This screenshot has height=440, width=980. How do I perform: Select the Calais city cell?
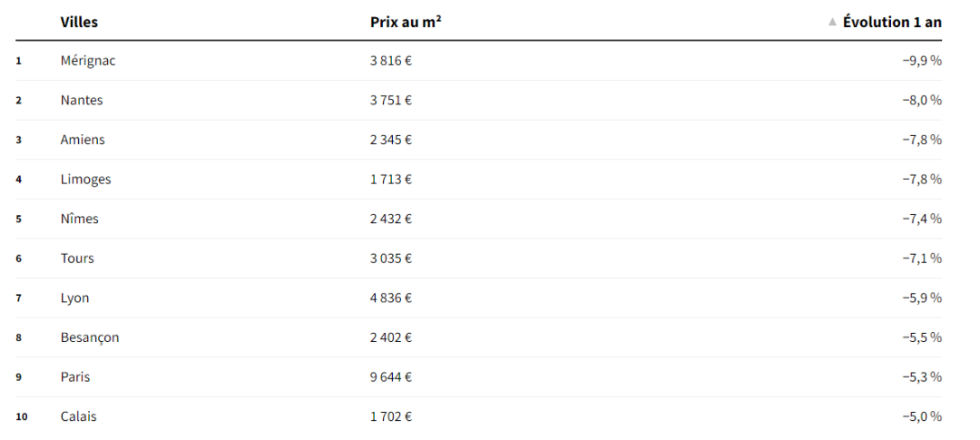[x=79, y=416]
